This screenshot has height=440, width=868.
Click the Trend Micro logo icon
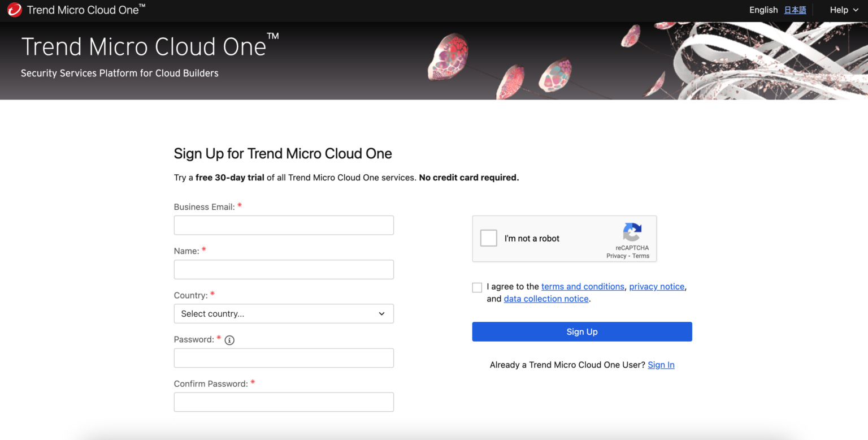14,10
